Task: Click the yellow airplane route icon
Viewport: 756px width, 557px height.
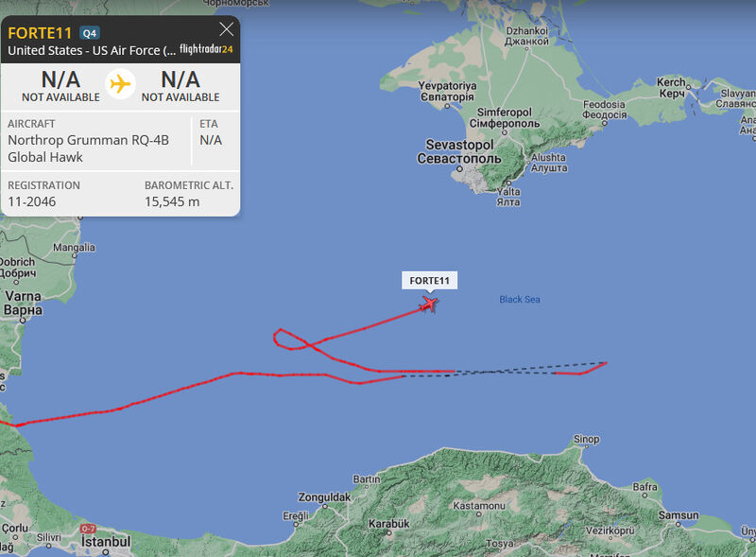Action: coord(120,84)
